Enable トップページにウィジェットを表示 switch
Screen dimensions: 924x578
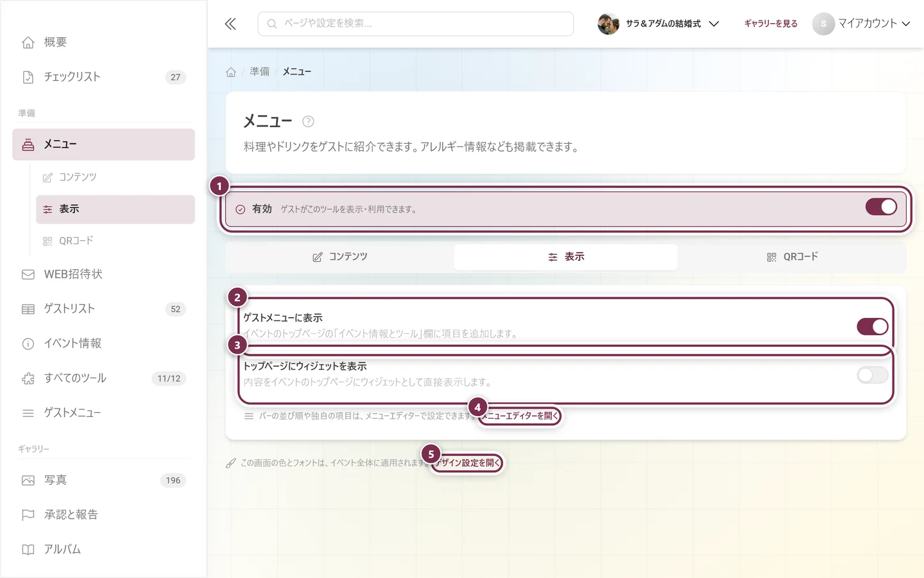873,374
